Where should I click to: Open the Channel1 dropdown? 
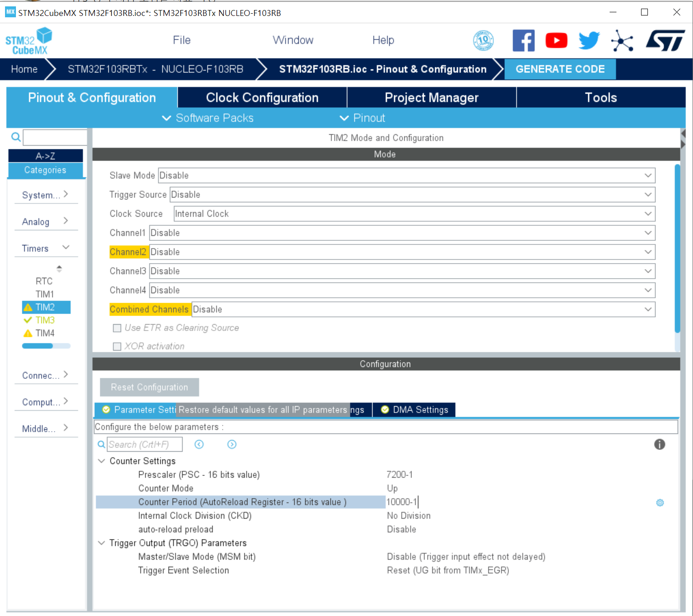(402, 233)
